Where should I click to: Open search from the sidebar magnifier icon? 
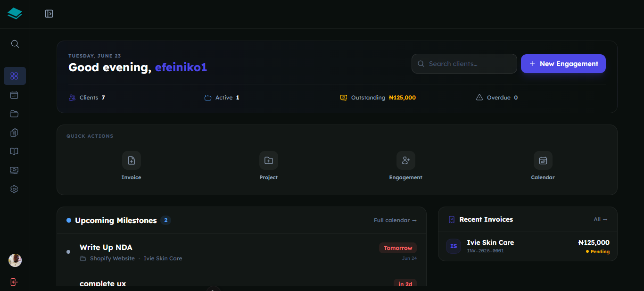point(15,44)
